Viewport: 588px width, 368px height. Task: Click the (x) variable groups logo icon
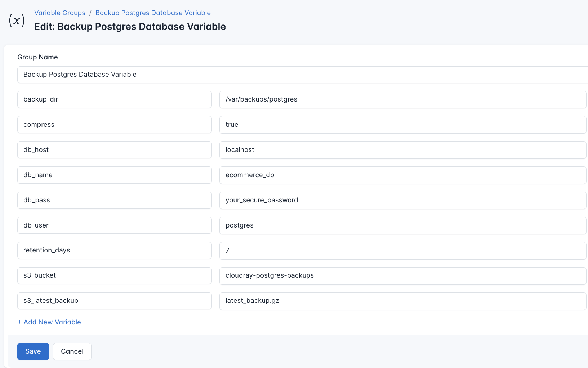click(x=16, y=21)
